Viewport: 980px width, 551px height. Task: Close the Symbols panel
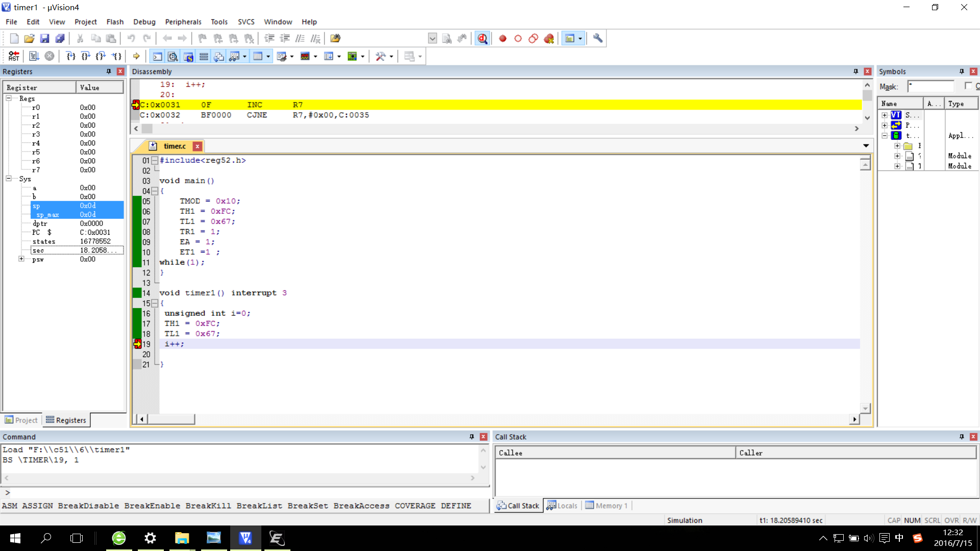(973, 71)
